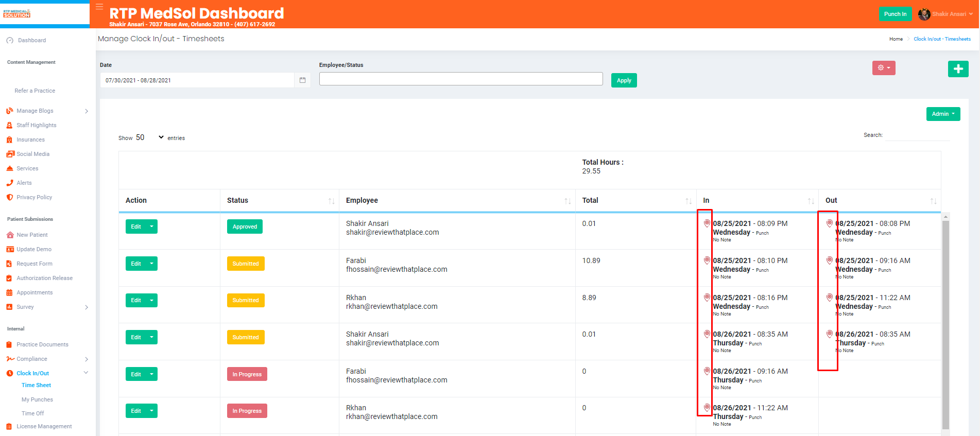Open the Dashboard menu item

[x=32, y=40]
